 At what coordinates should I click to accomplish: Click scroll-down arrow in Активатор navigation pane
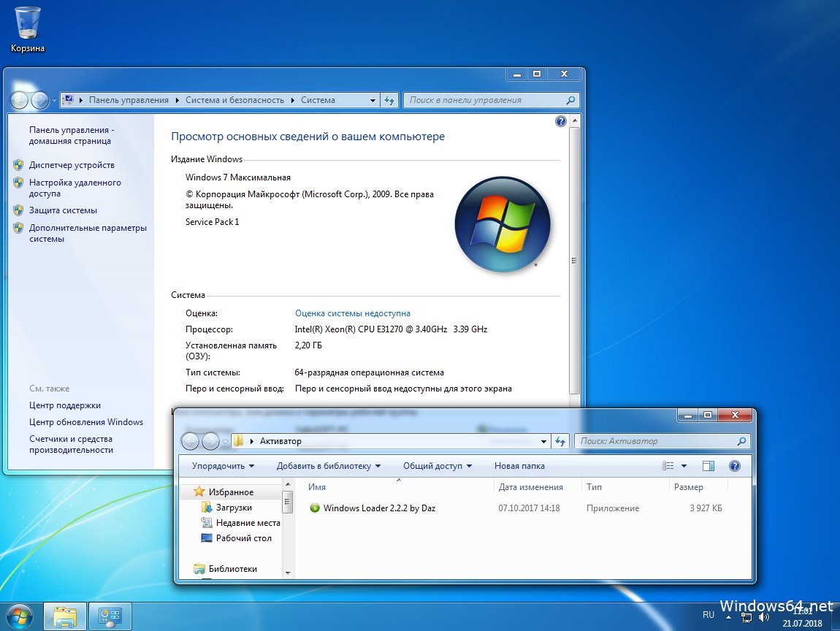[288, 573]
